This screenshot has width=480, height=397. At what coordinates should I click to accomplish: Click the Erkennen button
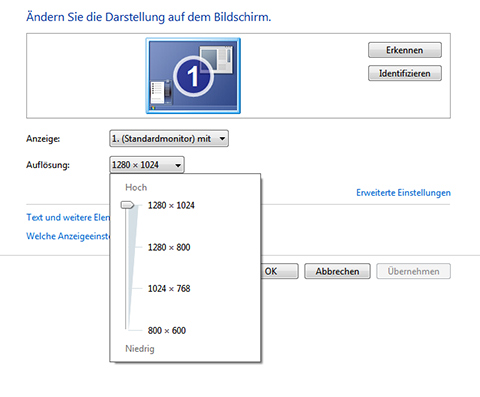coord(405,50)
